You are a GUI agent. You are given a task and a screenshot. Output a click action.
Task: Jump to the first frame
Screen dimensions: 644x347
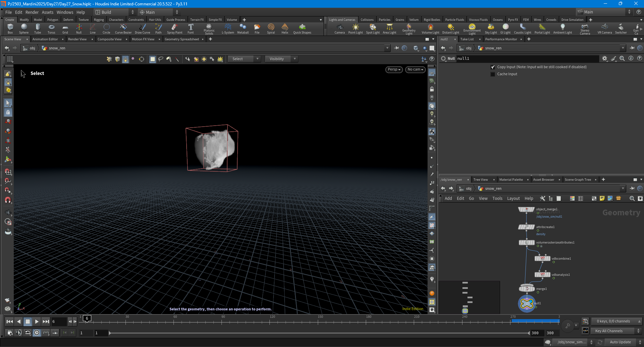[10, 321]
